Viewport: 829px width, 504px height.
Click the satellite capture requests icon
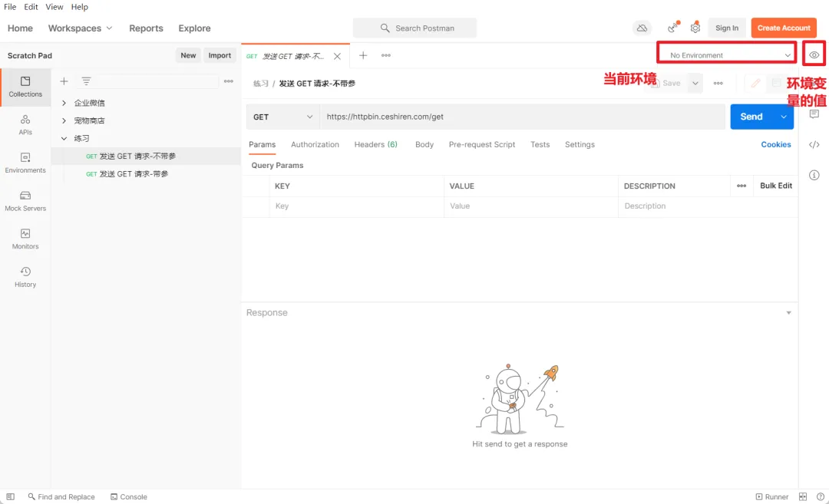[672, 28]
